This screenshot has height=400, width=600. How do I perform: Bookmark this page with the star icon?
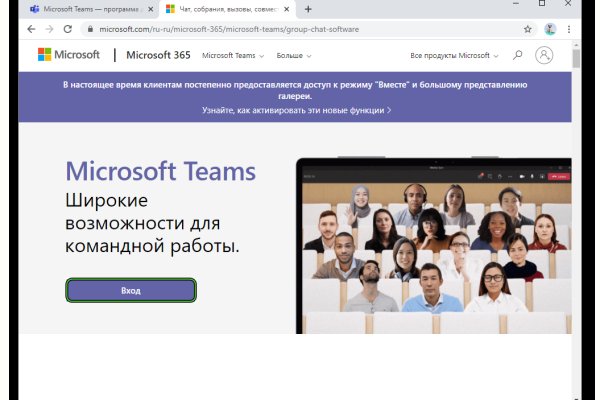click(x=528, y=29)
